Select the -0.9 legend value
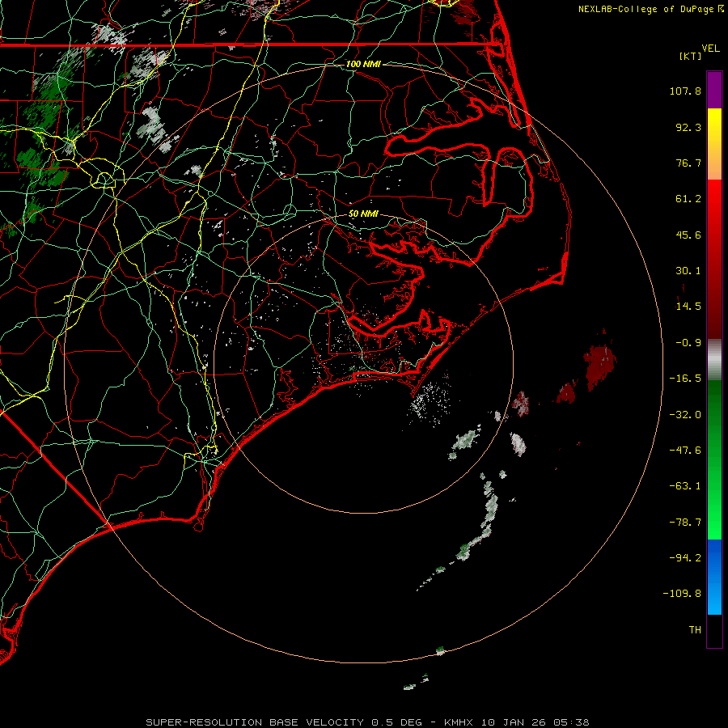Viewport: 728px width, 728px height. click(x=688, y=343)
